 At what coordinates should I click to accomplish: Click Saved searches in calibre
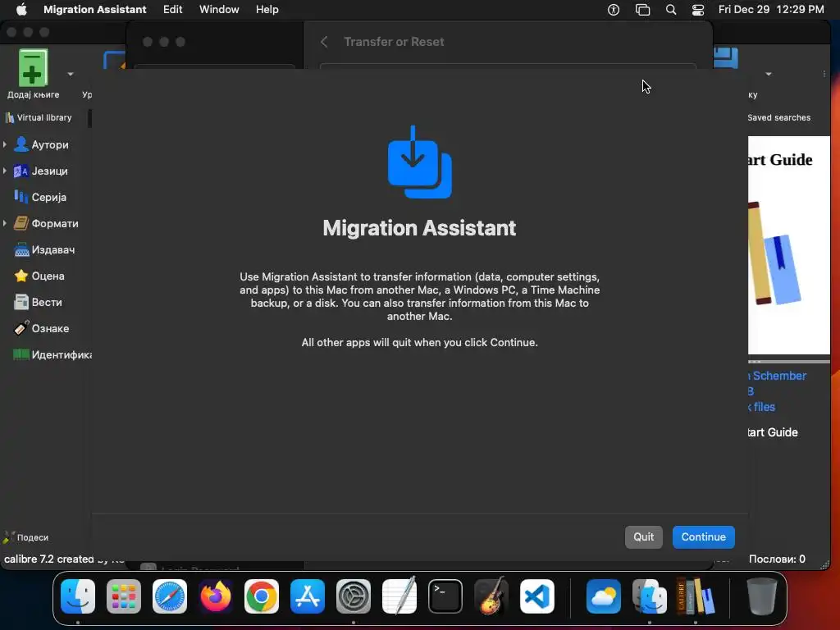pos(778,117)
